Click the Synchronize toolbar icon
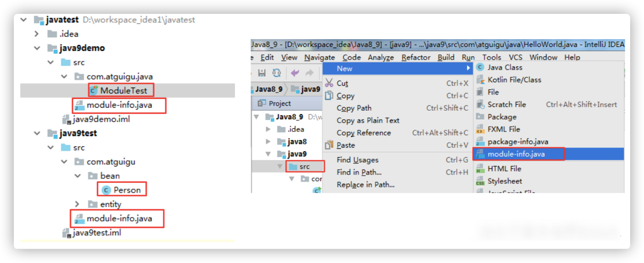644x263 pixels. tap(277, 73)
